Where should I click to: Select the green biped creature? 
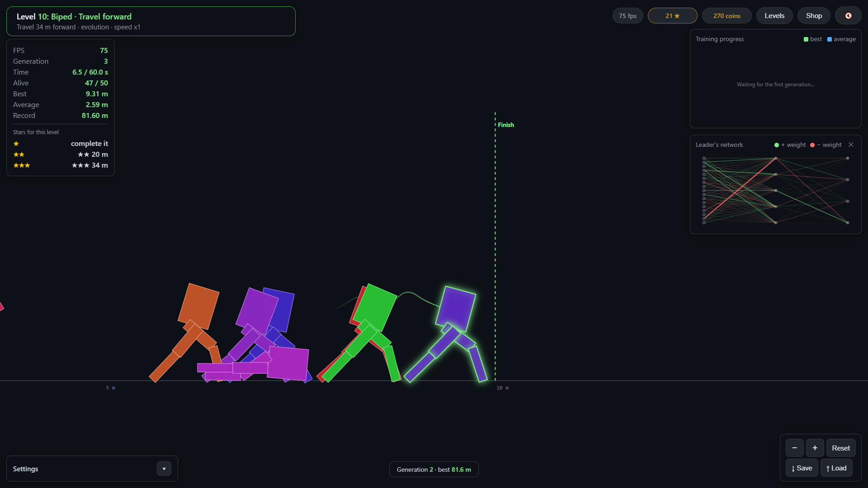375,307
